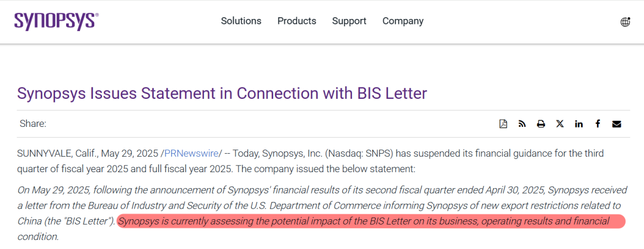The height and width of the screenshot is (249, 644).
Task: Click the red highlighted sentence
Action: coord(371,222)
